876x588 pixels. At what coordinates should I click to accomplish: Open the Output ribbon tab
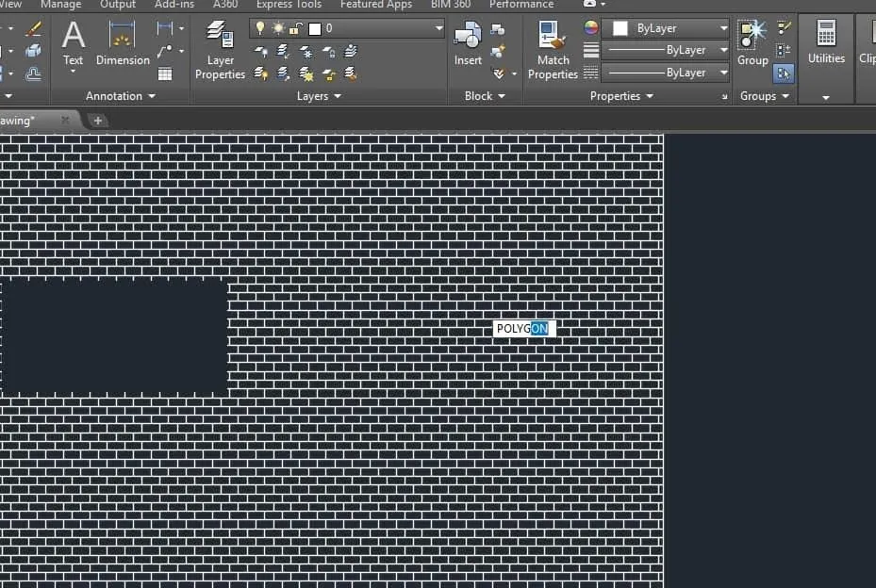click(x=118, y=5)
